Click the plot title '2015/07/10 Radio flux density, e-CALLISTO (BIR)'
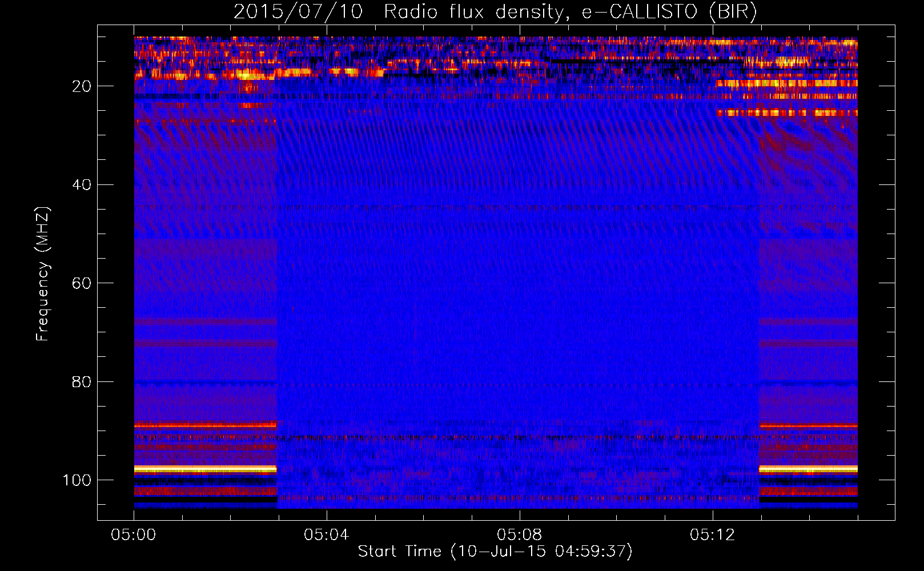The height and width of the screenshot is (571, 924). tap(495, 11)
